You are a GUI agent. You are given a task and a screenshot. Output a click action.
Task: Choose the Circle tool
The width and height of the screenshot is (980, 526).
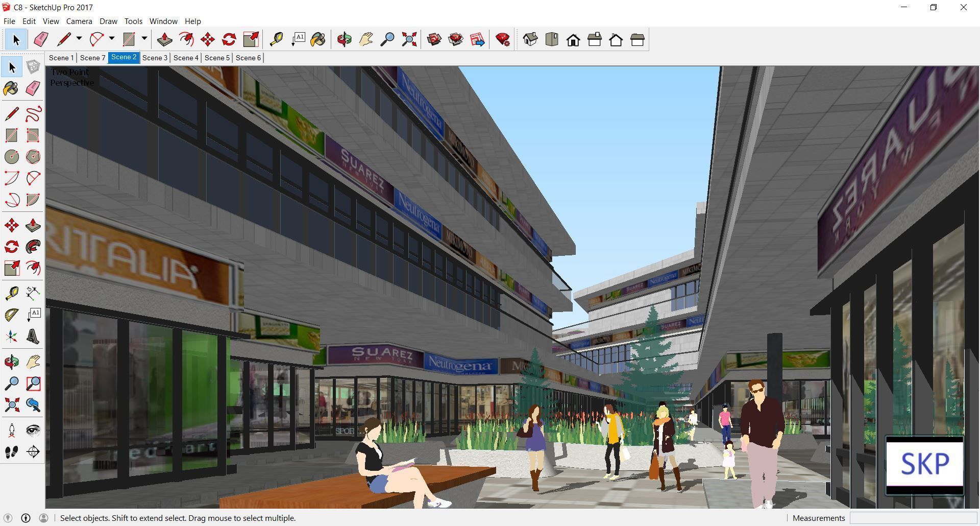(x=12, y=157)
